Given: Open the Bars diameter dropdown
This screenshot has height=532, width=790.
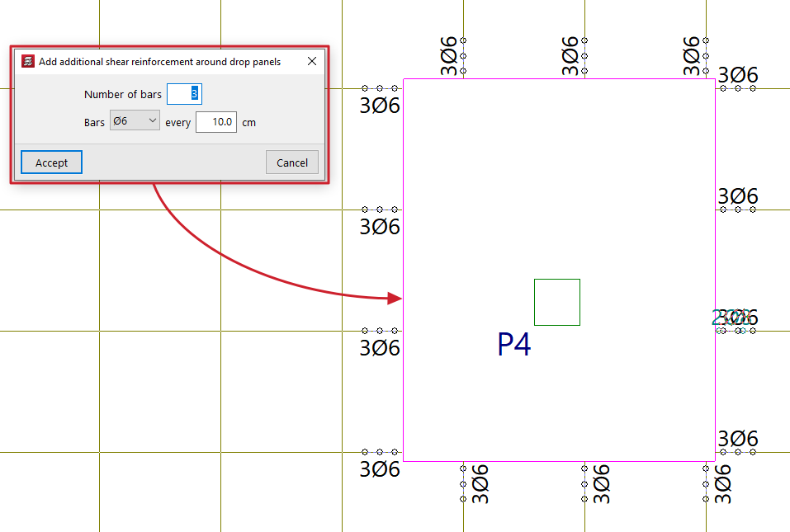Looking at the screenshot, I should click(x=135, y=120).
